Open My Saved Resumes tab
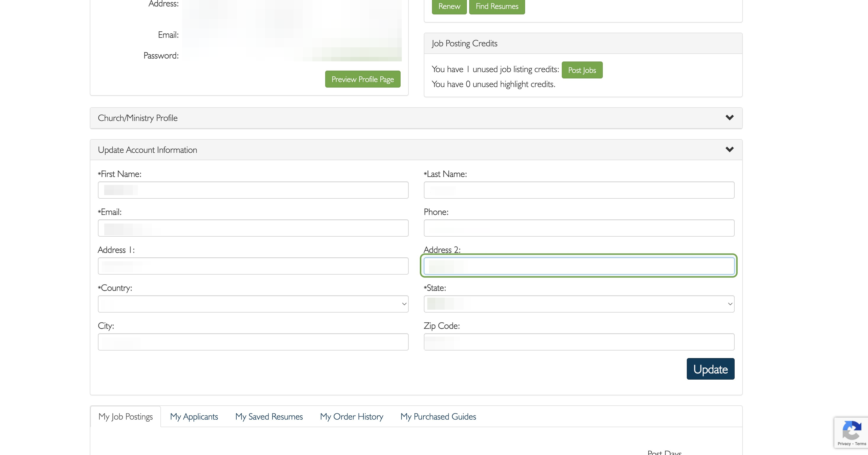868x455 pixels. coord(269,417)
